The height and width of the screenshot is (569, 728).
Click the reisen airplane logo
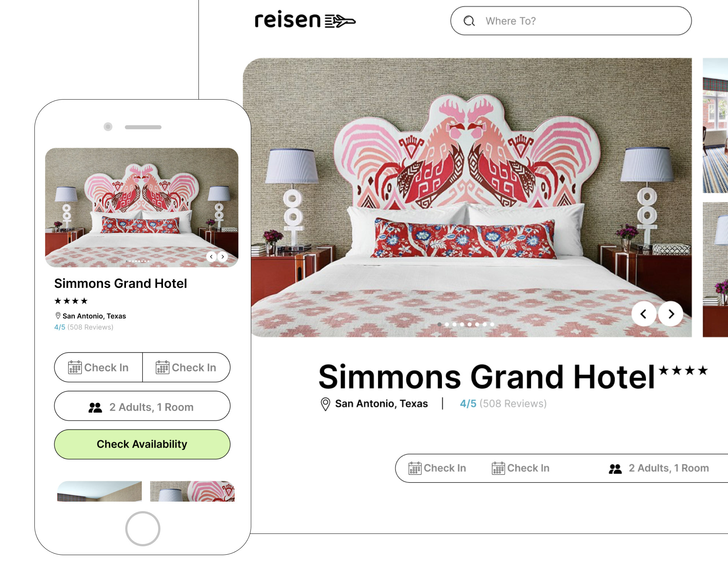[x=305, y=20]
